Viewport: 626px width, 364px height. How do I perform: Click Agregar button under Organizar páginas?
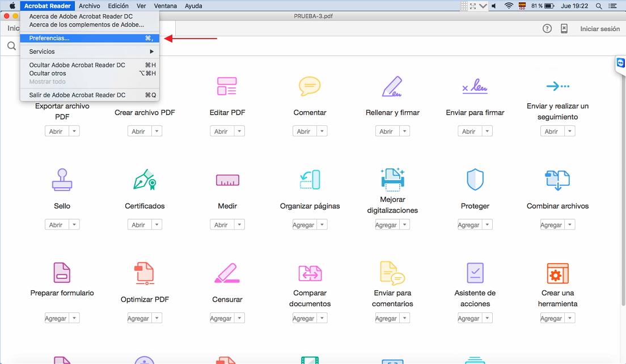point(303,225)
